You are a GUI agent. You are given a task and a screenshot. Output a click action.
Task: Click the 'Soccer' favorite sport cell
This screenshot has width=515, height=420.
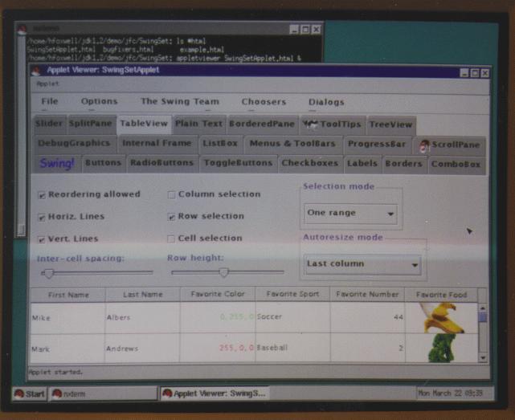(x=292, y=317)
